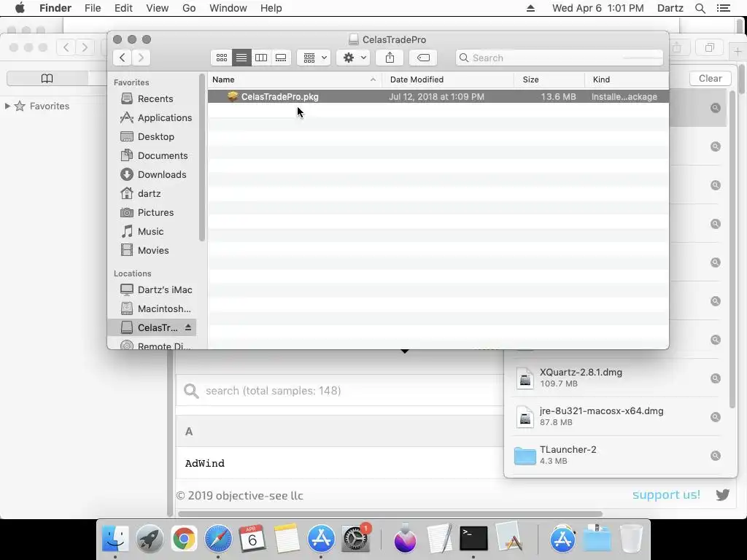
Task: Eject the CelasTradePro volume
Action: (188, 327)
